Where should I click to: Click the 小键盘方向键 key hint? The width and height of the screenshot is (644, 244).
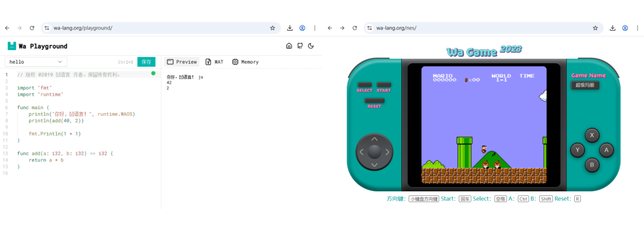pos(424,199)
